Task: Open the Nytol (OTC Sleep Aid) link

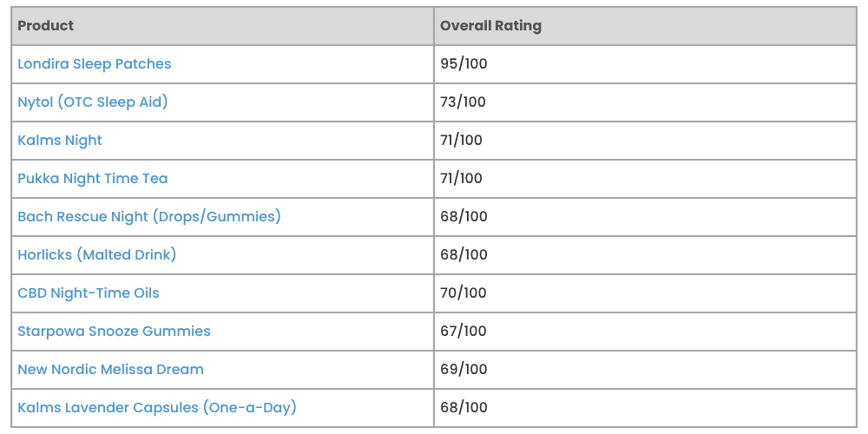Action: click(x=93, y=102)
